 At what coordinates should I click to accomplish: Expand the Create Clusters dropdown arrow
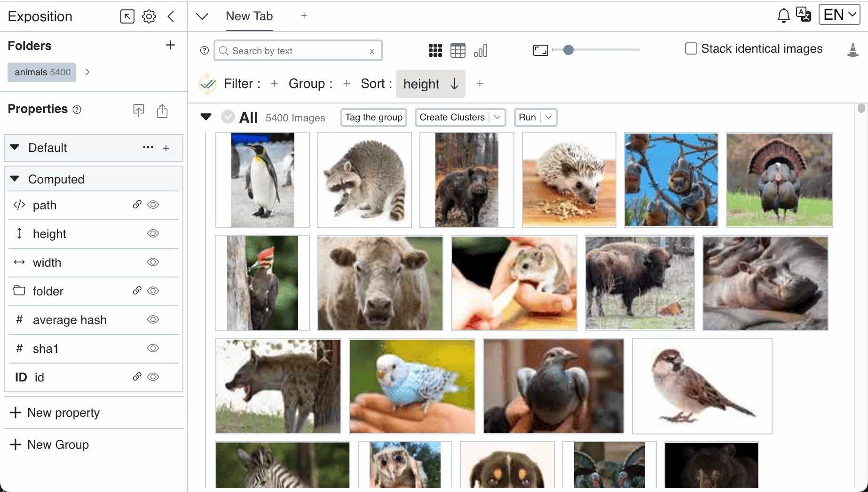point(497,118)
